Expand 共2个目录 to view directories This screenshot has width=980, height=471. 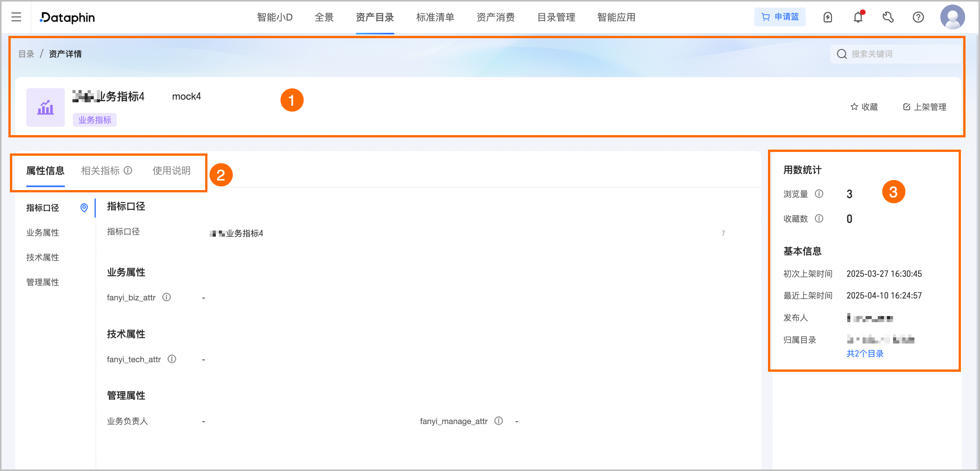(864, 354)
